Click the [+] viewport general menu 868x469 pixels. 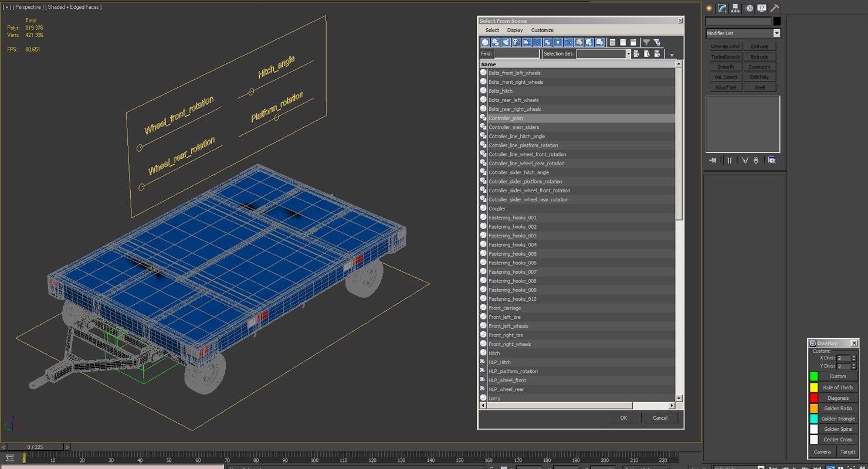coord(7,7)
